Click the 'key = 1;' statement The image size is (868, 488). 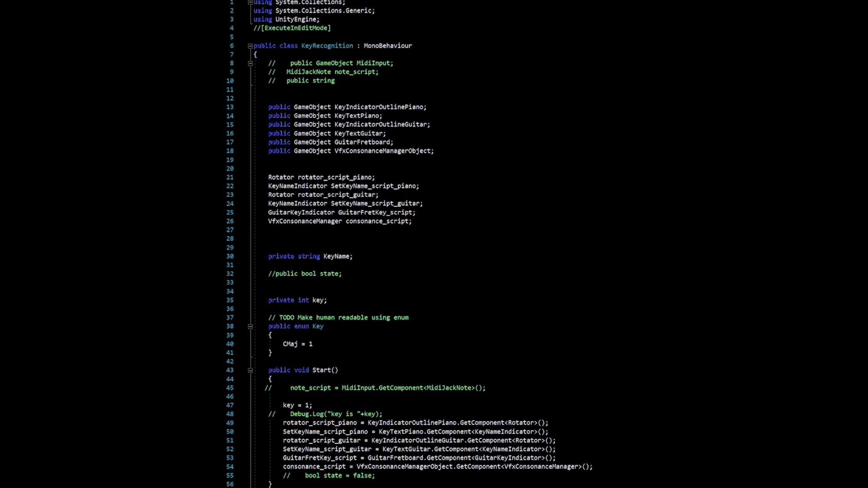tap(298, 405)
